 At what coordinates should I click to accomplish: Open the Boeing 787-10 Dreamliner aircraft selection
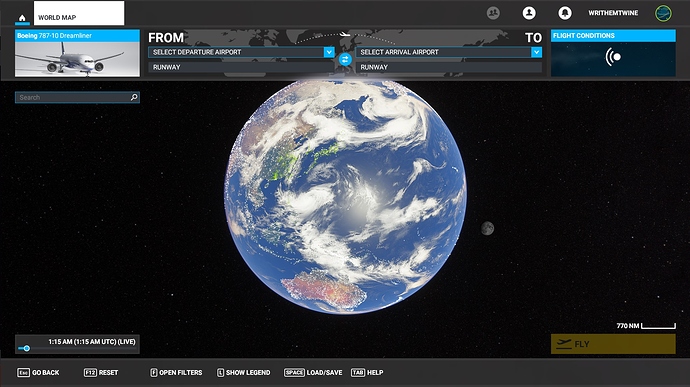click(x=77, y=53)
